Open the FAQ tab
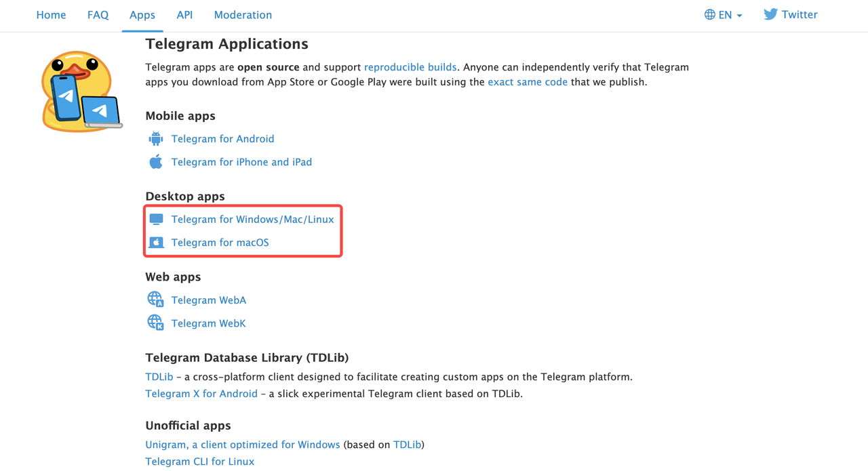Image resolution: width=868 pixels, height=471 pixels. [98, 15]
